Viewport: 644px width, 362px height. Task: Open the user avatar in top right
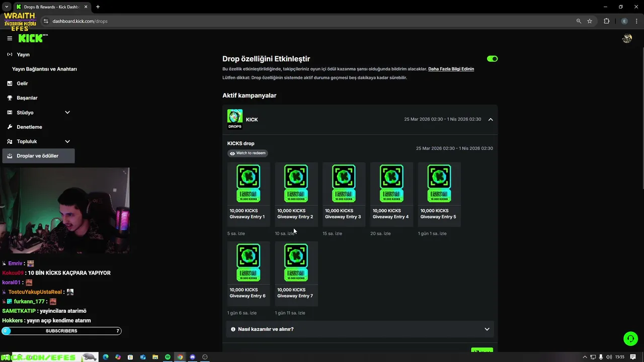[x=627, y=38]
